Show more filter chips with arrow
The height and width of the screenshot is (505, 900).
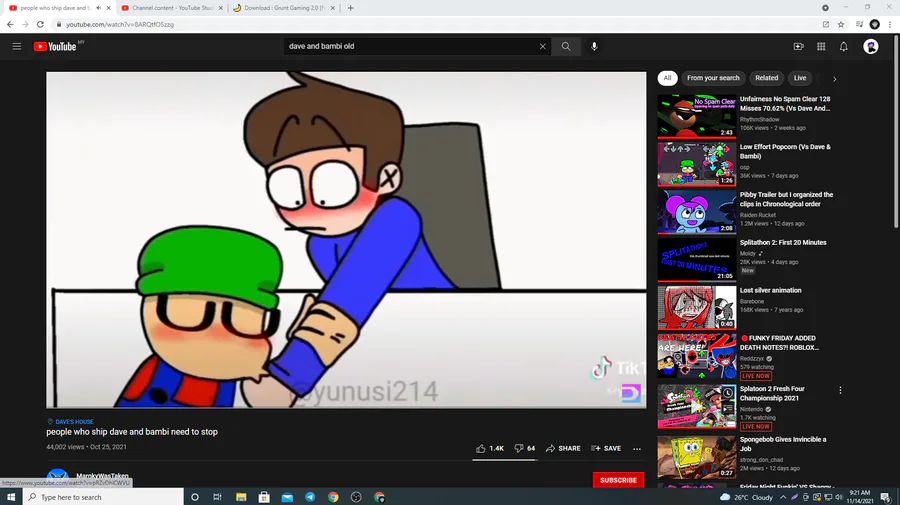coord(835,79)
